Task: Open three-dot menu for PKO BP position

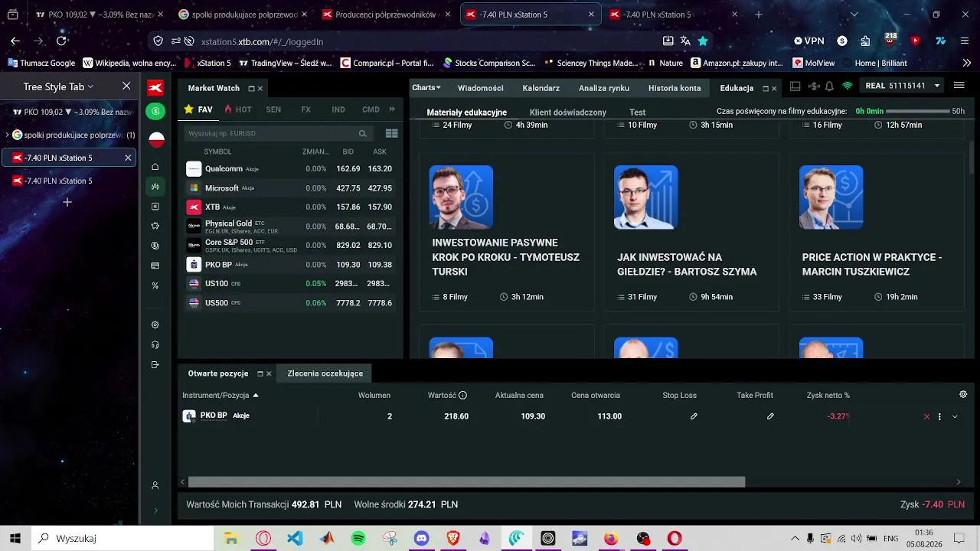Action: 939,416
